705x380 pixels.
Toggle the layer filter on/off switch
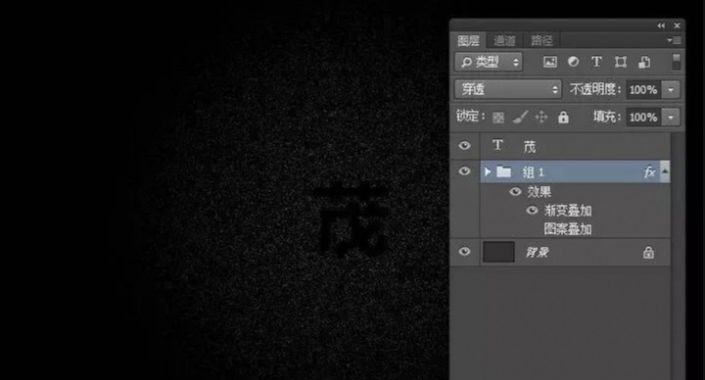pyautogui.click(x=676, y=62)
